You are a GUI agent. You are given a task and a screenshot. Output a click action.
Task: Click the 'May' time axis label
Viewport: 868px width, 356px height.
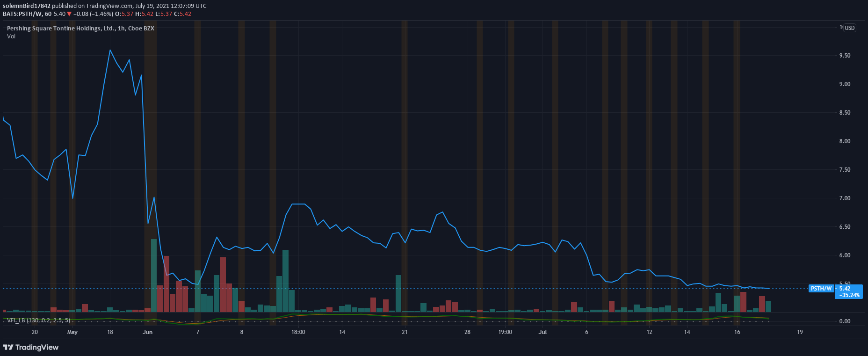pyautogui.click(x=72, y=332)
